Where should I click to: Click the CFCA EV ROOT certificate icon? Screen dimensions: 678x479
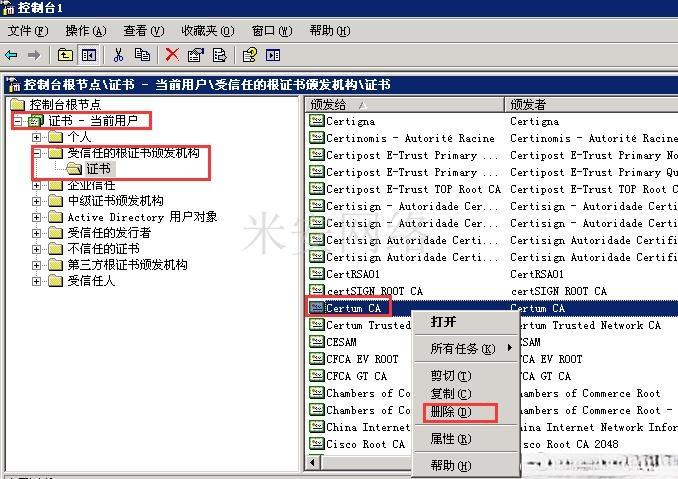pos(317,358)
